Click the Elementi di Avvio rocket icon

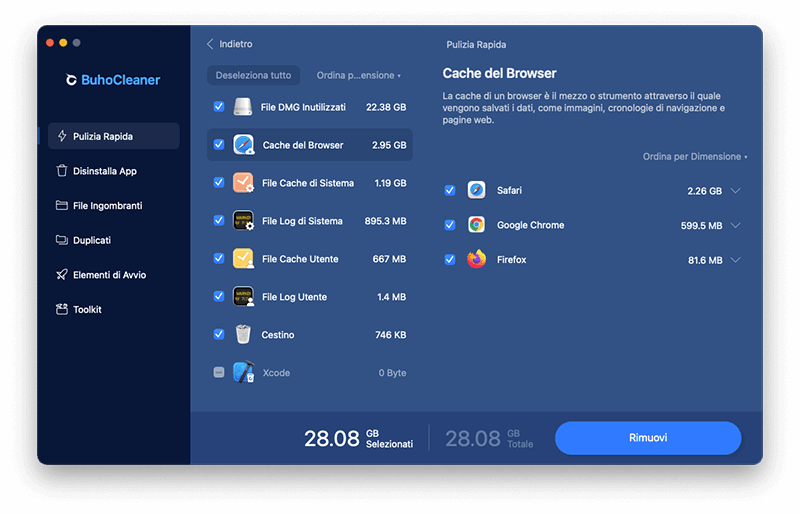62,275
